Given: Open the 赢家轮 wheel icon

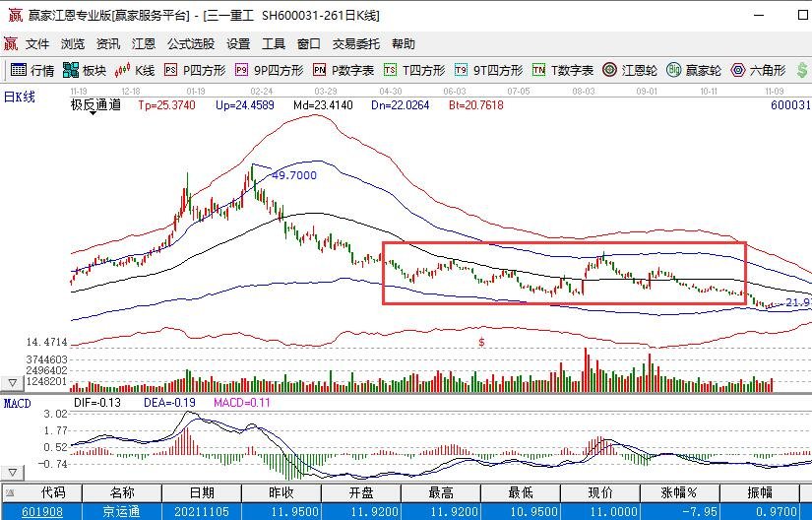Looking at the screenshot, I should (x=674, y=70).
